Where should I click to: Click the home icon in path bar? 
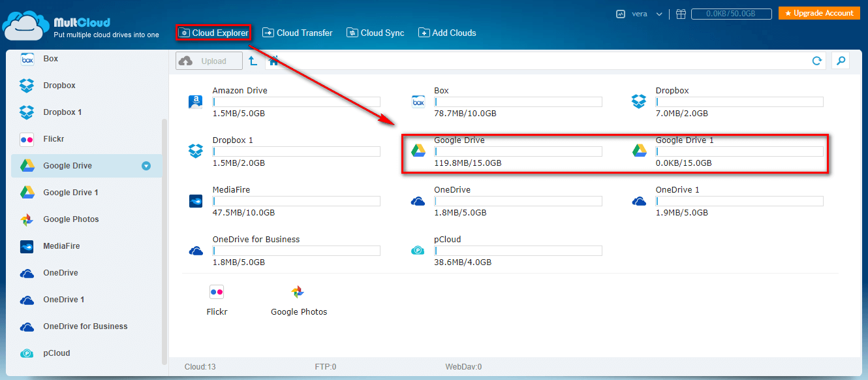(x=274, y=61)
